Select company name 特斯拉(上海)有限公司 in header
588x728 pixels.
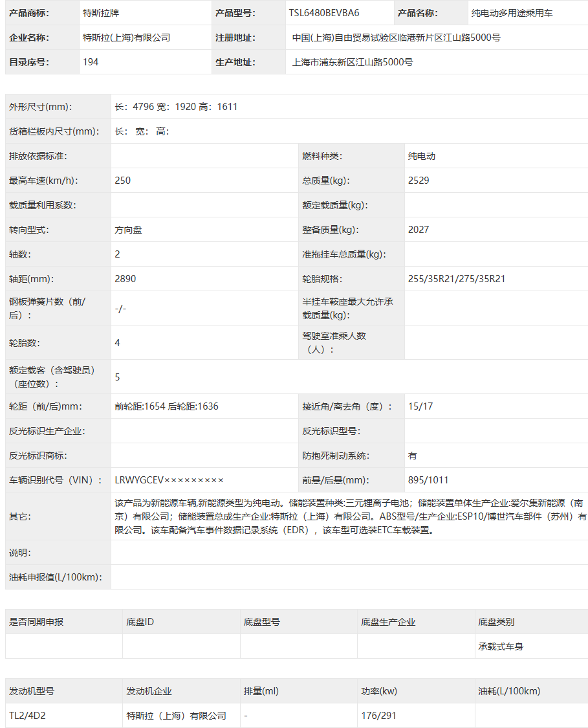(126, 38)
